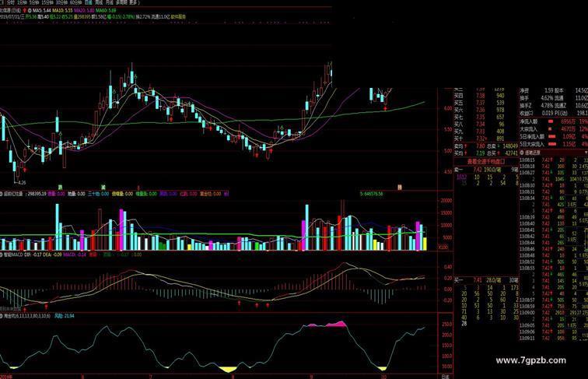Click the 卖一 7.42 order queue header
588x379 pixels.
coord(486,170)
